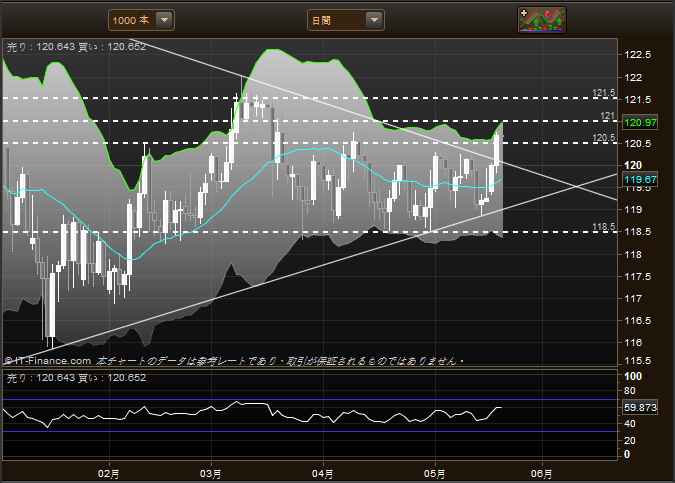The width and height of the screenshot is (675, 483).
Task: Click the arrow beside 1000本
Action: pyautogui.click(x=164, y=20)
